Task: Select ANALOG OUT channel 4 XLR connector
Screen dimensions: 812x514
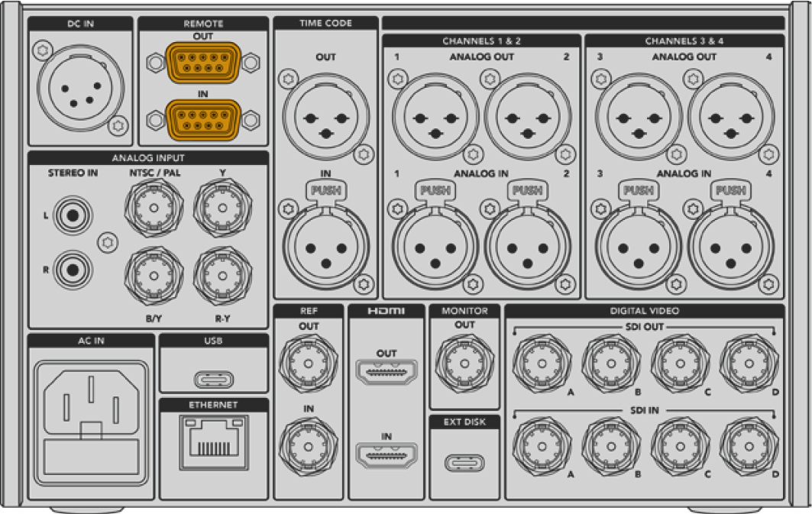Action: click(x=731, y=117)
